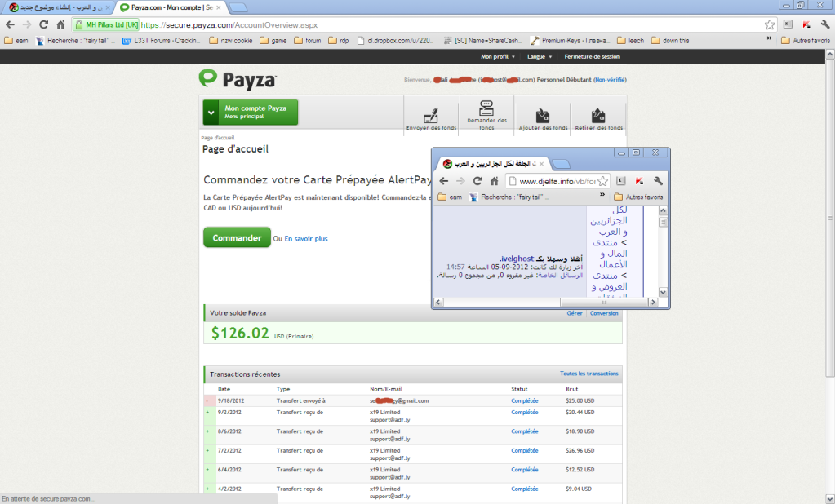Click the green lock MH Pillars Ltd badge
This screenshot has height=504, width=835.
tap(106, 25)
